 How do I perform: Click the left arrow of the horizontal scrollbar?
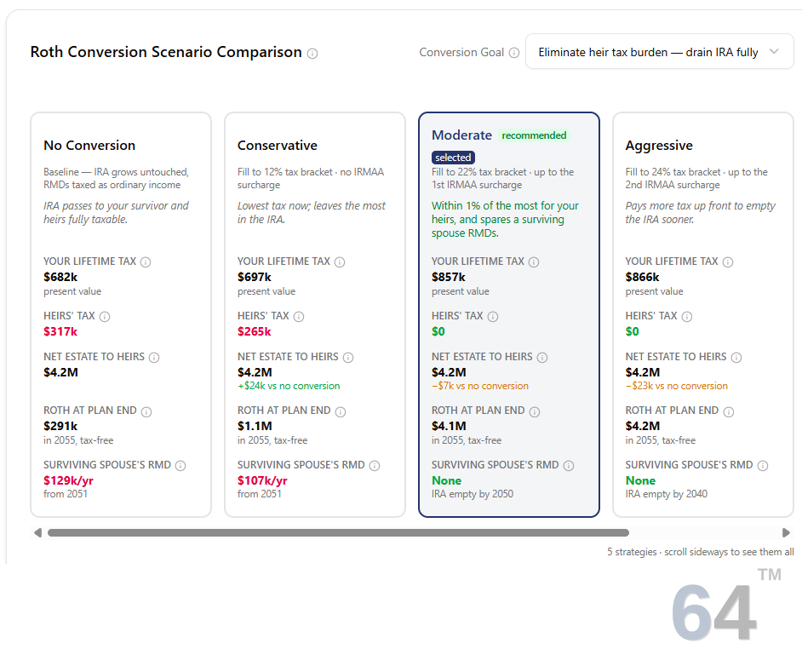tap(37, 533)
